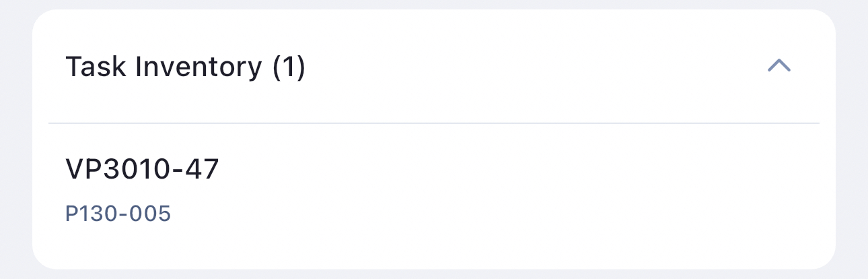
Task: Collapse the Task Inventory section
Action: pos(779,66)
